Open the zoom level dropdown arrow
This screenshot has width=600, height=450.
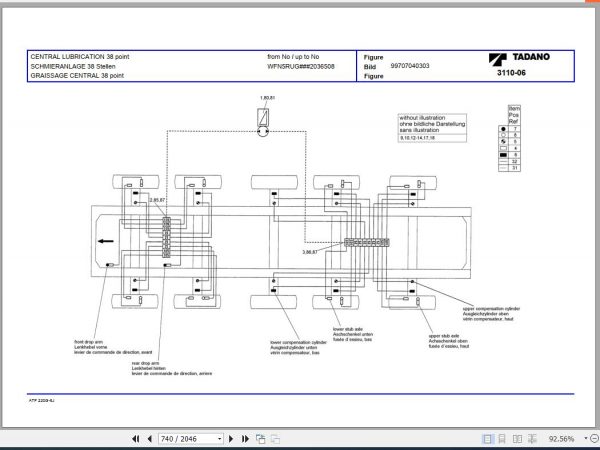coord(586,439)
